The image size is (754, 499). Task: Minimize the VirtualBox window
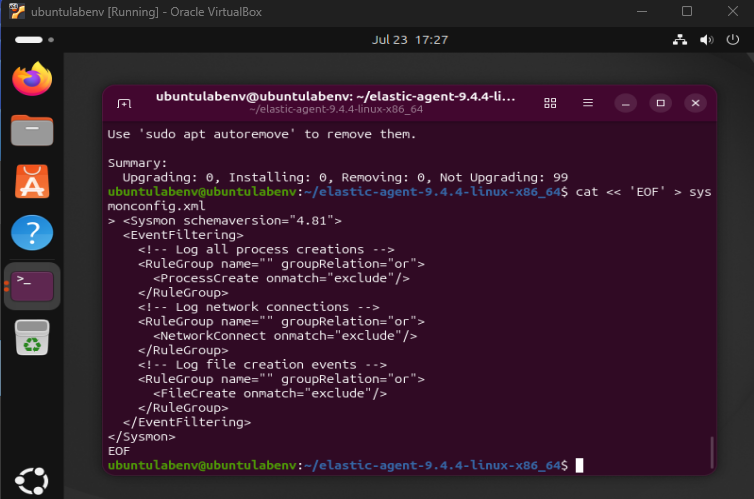click(642, 12)
